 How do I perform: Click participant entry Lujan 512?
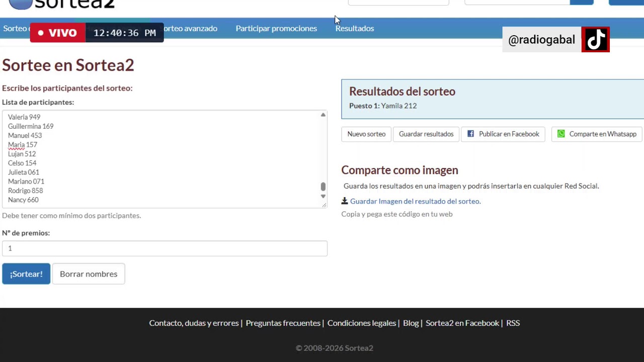(22, 154)
